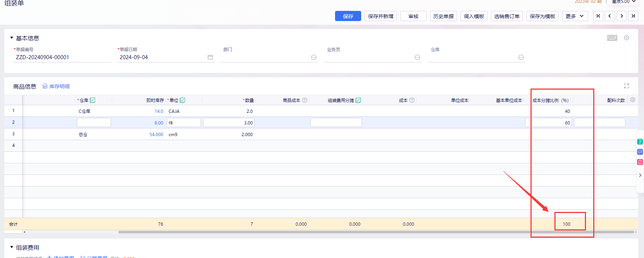Image resolution: width=644 pixels, height=258 pixels.
Task: Click row 2 成本分摊比例 field 60
Action: [549, 123]
